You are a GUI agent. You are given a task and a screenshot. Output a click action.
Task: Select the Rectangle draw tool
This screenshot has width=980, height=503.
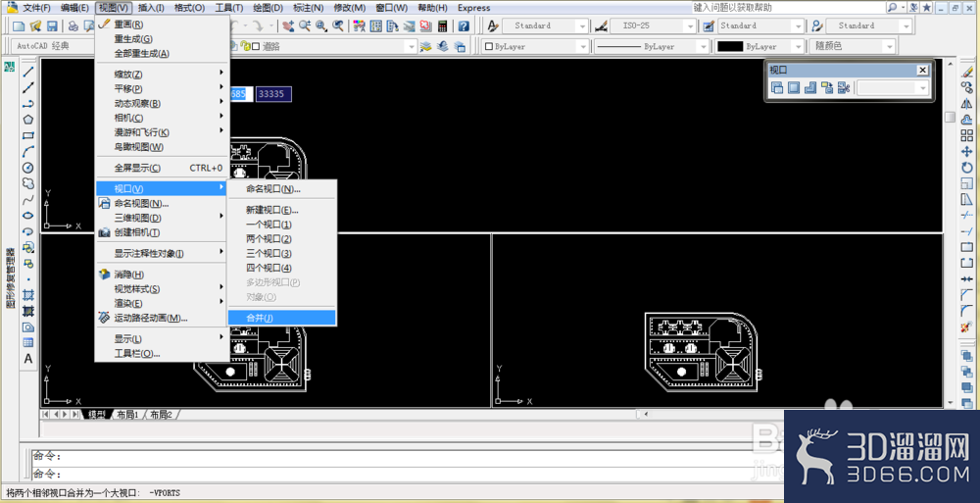pyautogui.click(x=28, y=135)
